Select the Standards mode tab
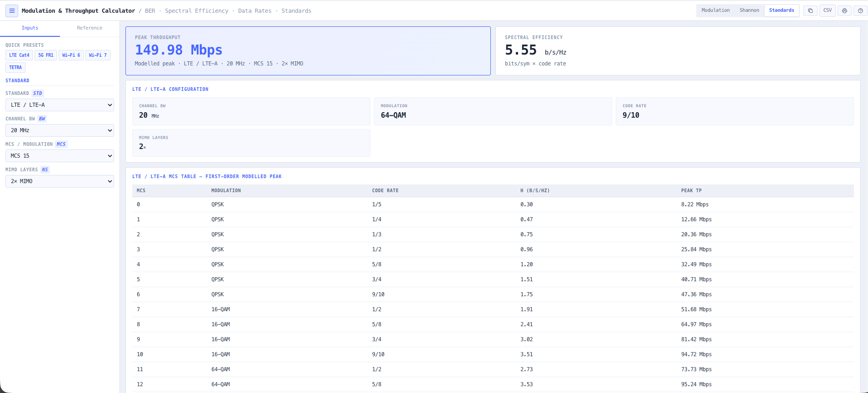The width and height of the screenshot is (868, 393). tap(782, 10)
